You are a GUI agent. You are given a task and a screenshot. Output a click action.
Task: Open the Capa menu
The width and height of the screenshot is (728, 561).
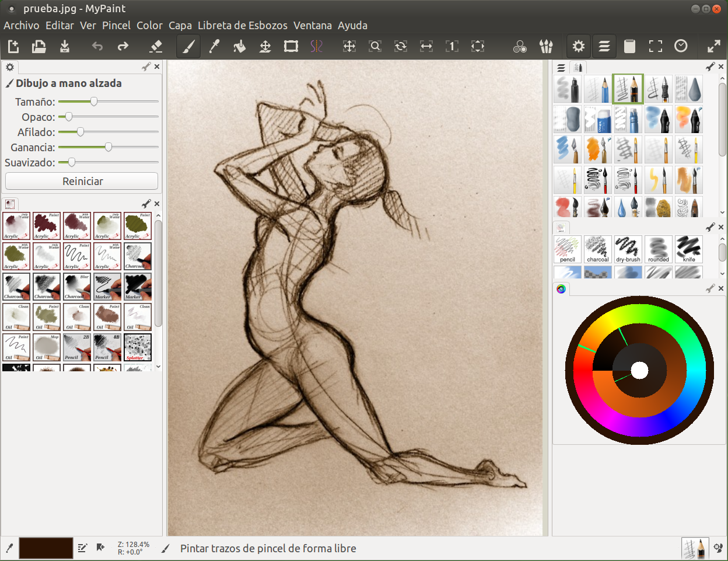(x=180, y=26)
